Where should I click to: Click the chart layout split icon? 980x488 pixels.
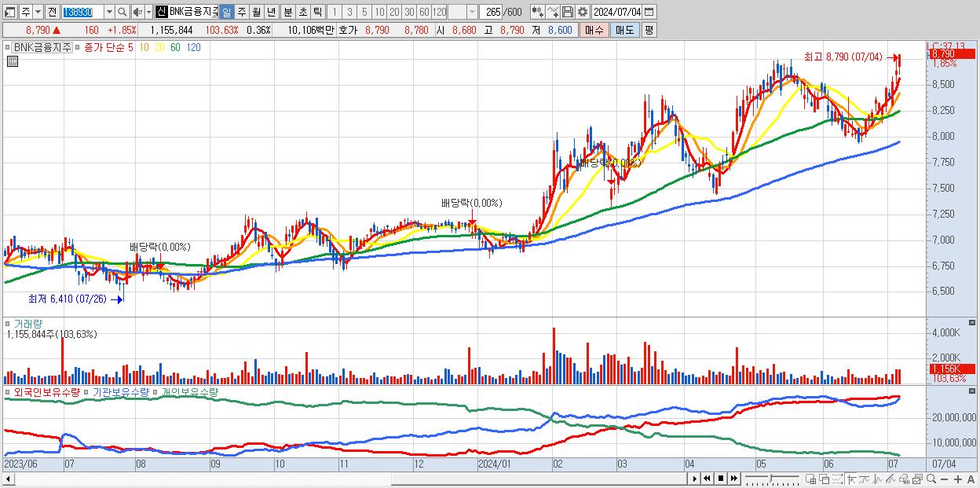(x=810, y=479)
